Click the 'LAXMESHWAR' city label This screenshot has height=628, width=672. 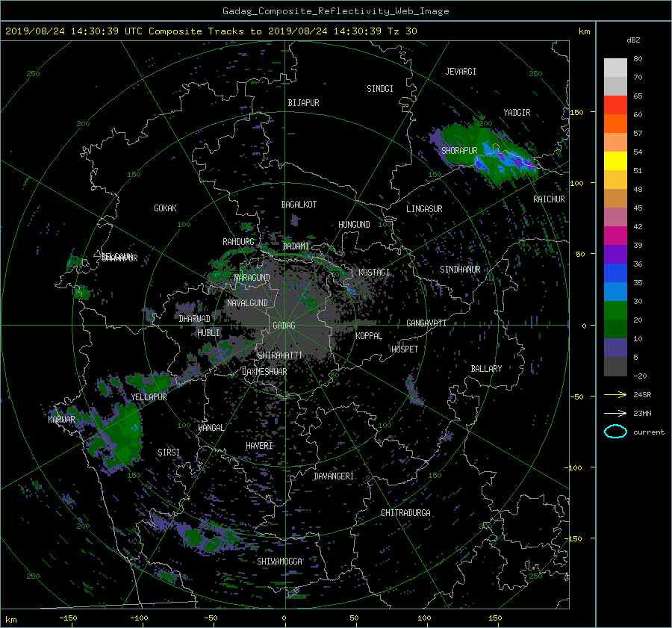pyautogui.click(x=264, y=372)
